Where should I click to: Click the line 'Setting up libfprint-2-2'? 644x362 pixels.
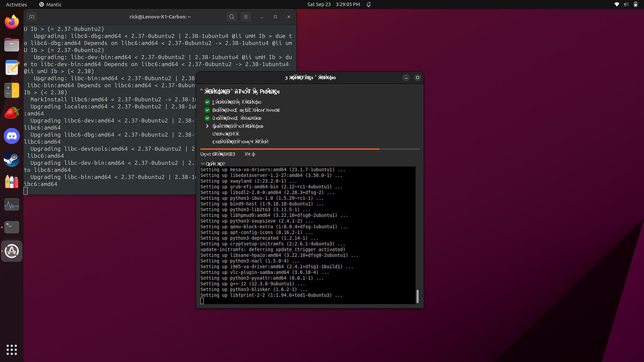point(271,295)
